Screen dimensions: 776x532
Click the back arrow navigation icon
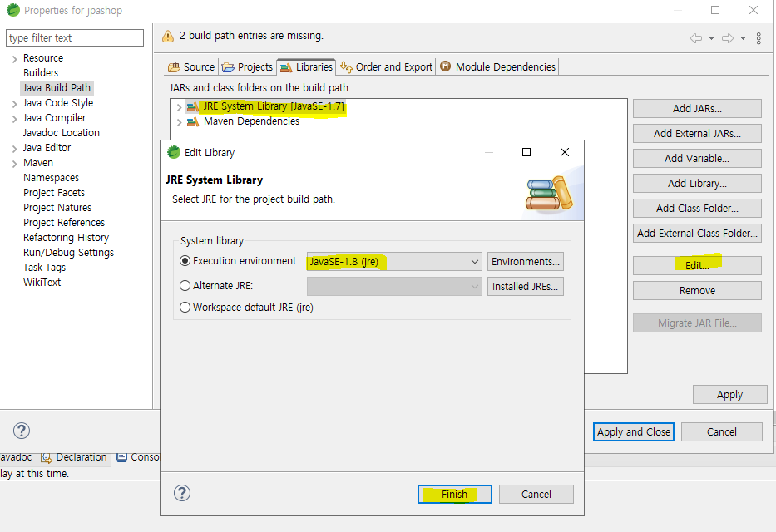[696, 38]
